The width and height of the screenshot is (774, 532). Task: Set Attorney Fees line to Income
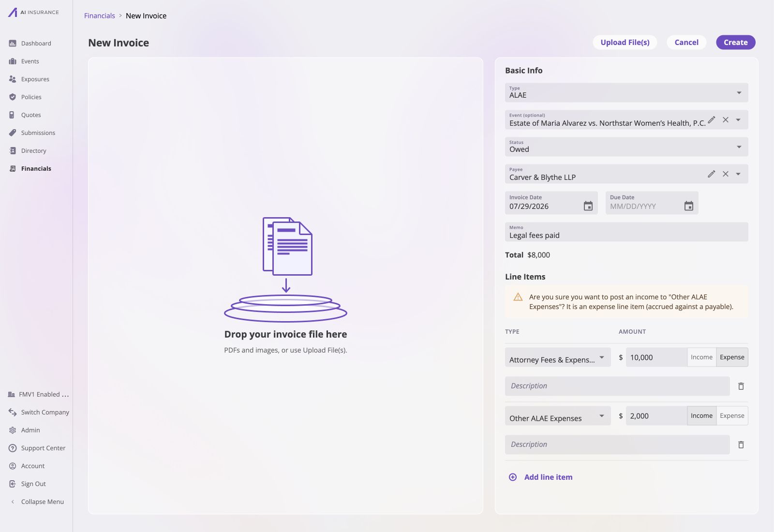click(x=701, y=357)
